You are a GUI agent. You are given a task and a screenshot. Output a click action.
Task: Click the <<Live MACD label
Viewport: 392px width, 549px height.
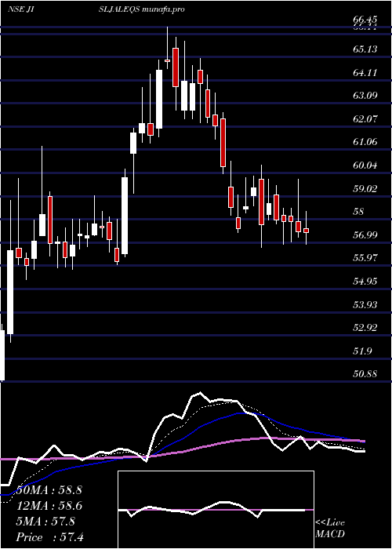click(330, 529)
